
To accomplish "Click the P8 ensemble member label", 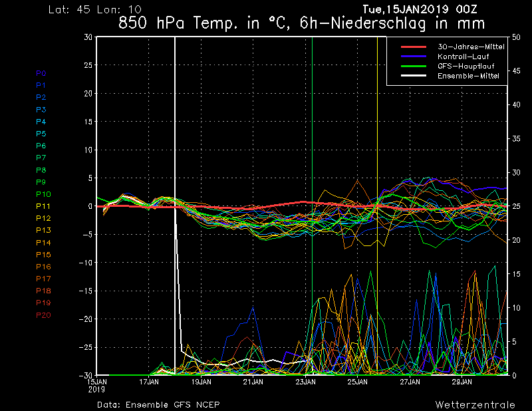I will (x=41, y=170).
